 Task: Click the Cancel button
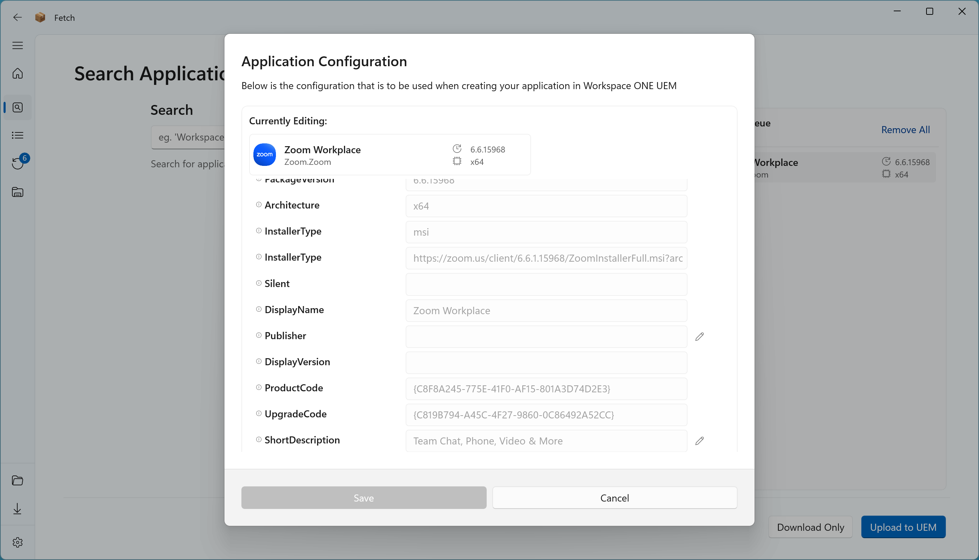click(615, 498)
